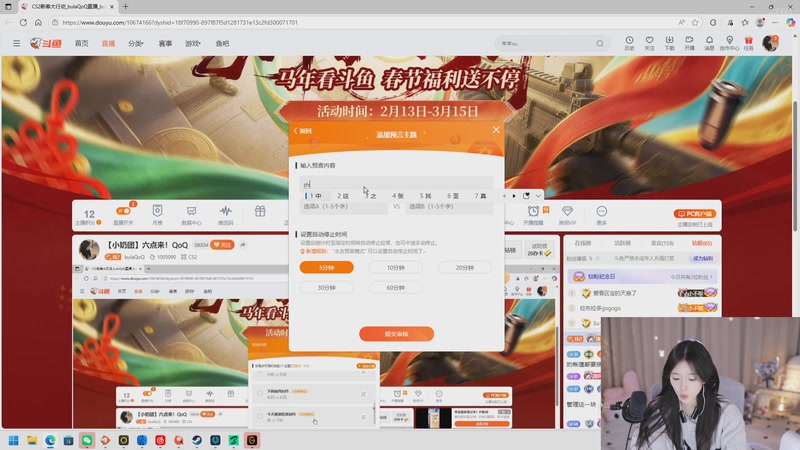Go to 首页 in navigation
The height and width of the screenshot is (450, 800).
[x=82, y=43]
